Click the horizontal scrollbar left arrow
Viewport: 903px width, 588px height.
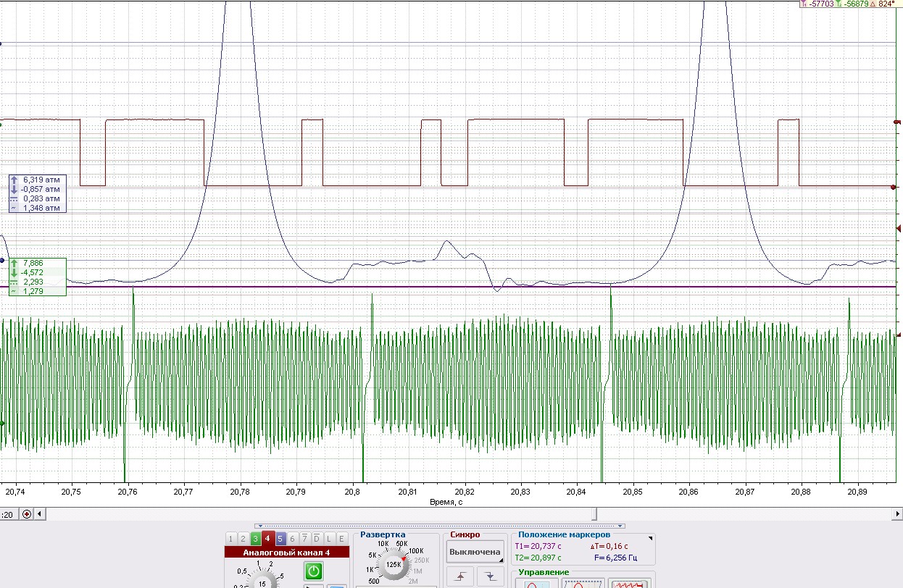[x=39, y=514]
